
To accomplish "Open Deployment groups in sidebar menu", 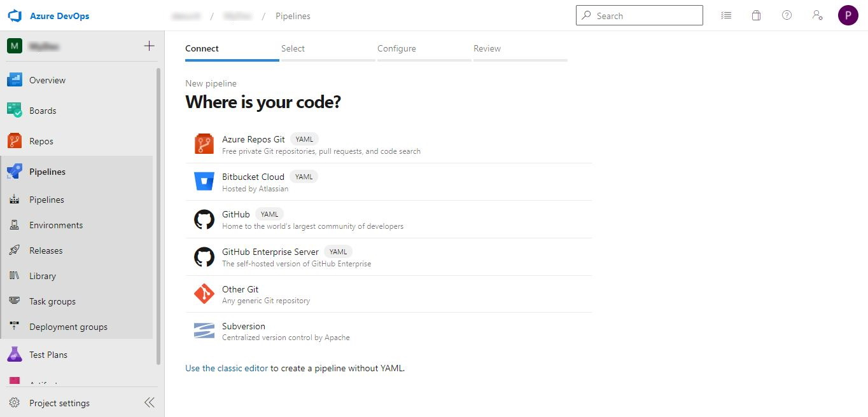I will click(68, 327).
